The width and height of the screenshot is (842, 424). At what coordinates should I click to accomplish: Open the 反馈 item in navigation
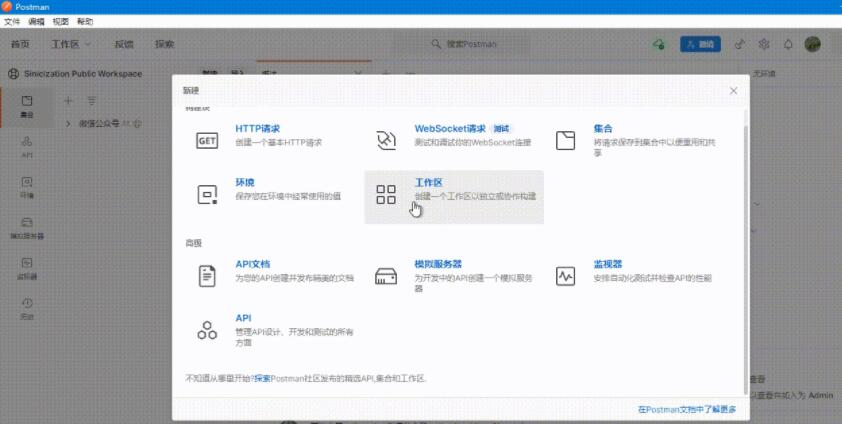pyautogui.click(x=124, y=45)
